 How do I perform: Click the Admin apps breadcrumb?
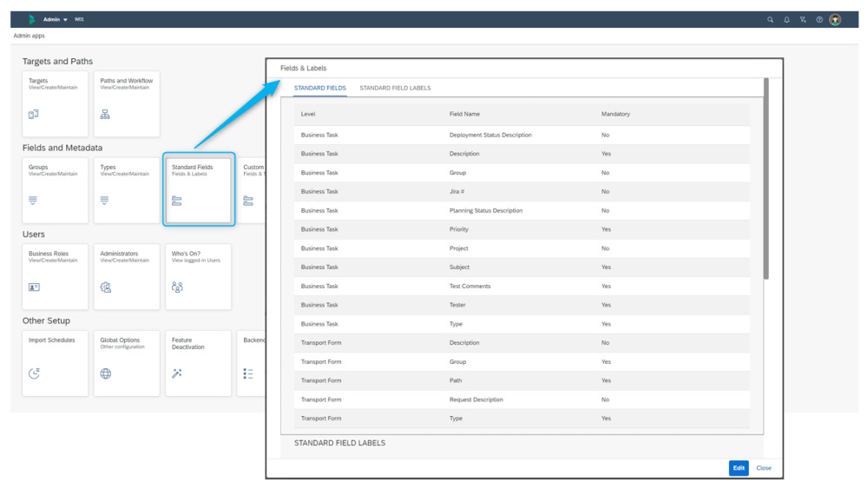pyautogui.click(x=30, y=36)
